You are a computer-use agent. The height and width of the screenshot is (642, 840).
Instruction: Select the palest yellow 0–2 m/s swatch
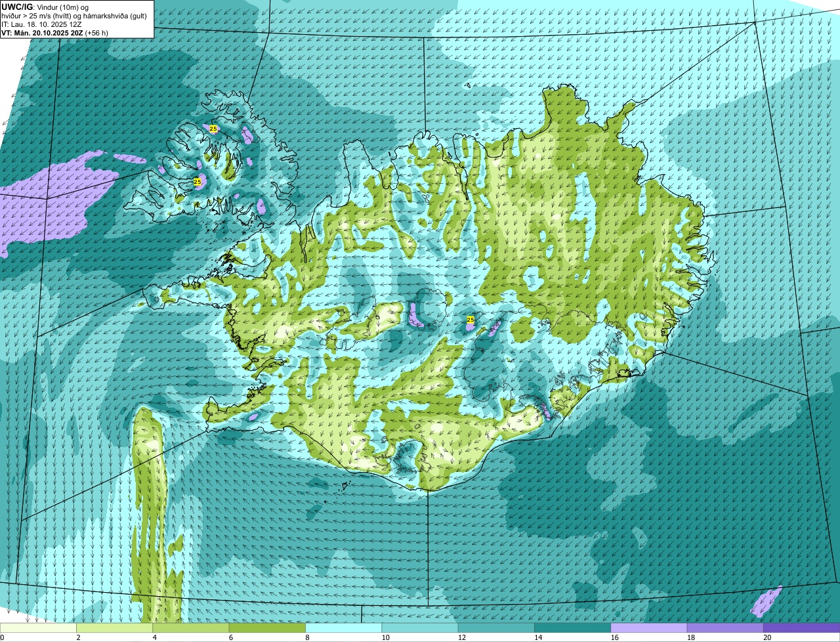[x=38, y=628]
